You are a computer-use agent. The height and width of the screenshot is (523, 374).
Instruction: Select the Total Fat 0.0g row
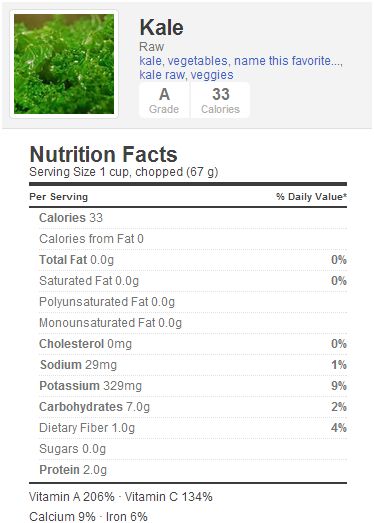(193, 260)
